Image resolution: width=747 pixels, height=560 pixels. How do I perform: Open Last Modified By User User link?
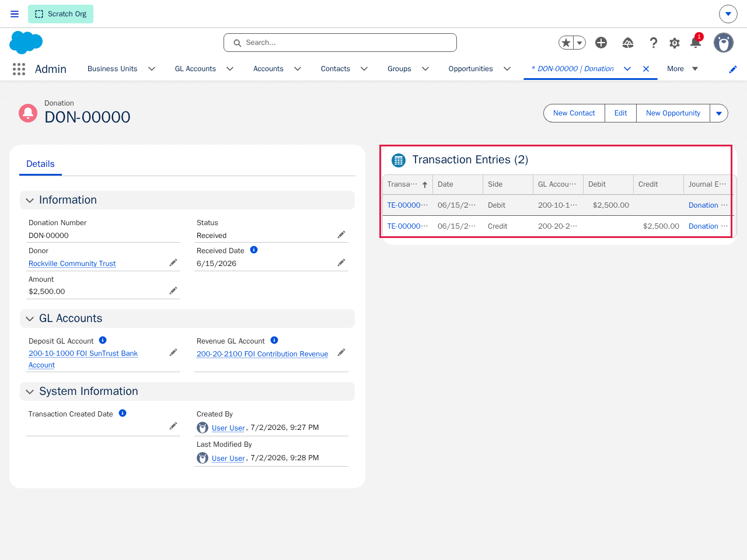228,459
